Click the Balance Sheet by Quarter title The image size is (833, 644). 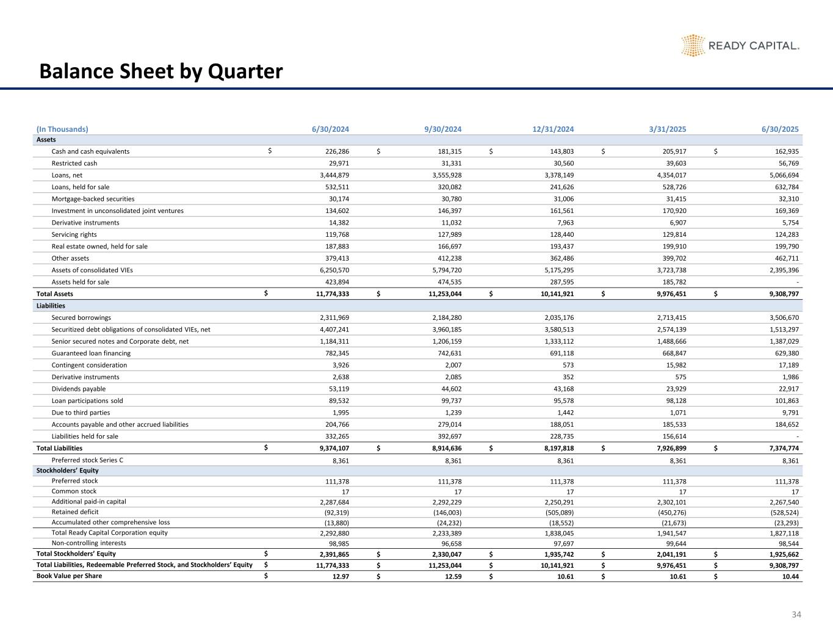tap(161, 72)
